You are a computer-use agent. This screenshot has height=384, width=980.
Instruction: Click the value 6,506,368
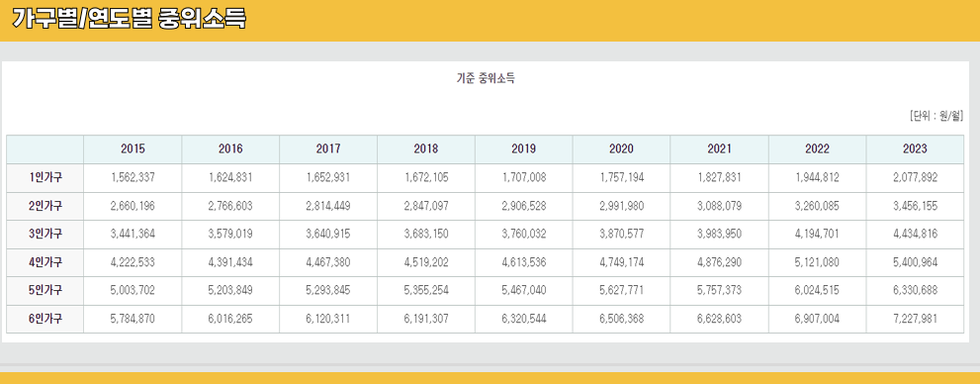point(621,319)
